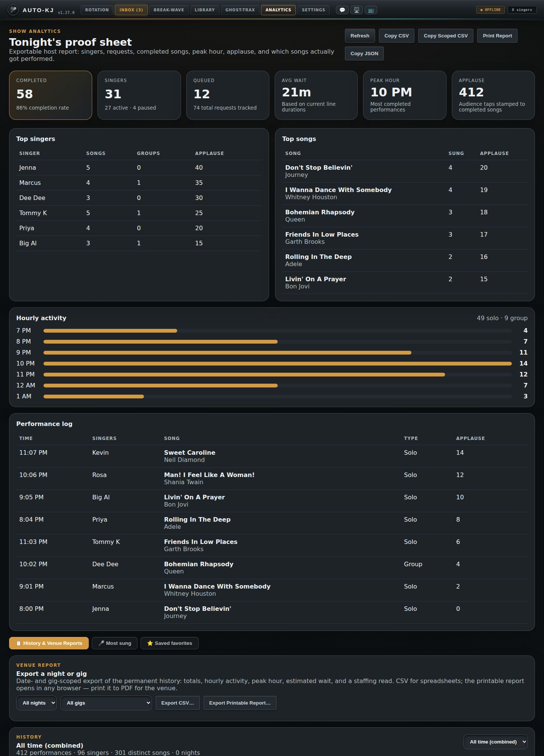Click Kevin in the Performance log
Image resolution: width=544 pixels, height=756 pixels.
tap(100, 453)
